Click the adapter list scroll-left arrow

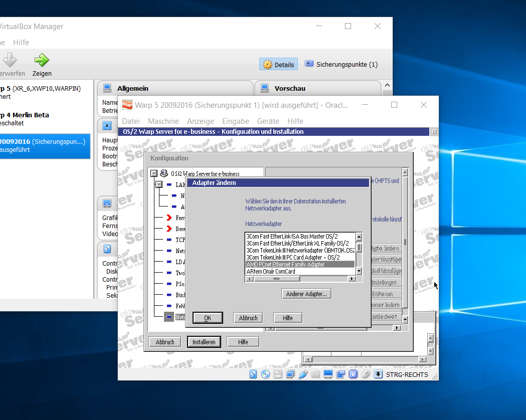[250, 279]
